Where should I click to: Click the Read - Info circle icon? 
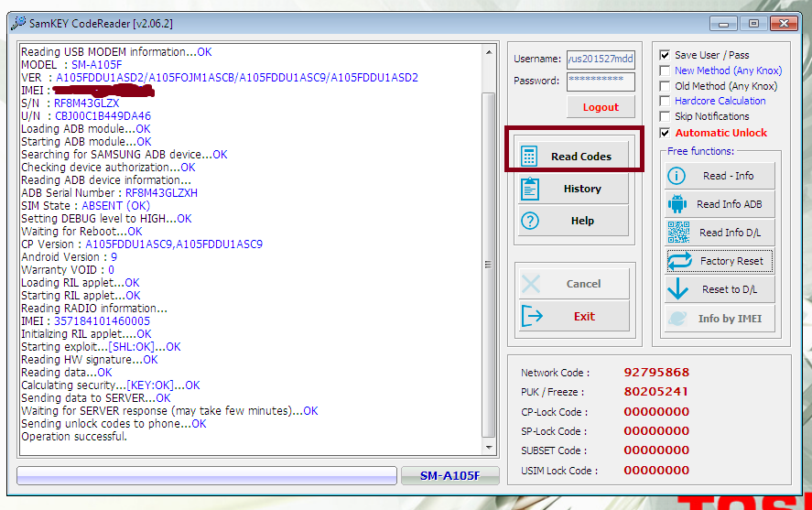[677, 176]
